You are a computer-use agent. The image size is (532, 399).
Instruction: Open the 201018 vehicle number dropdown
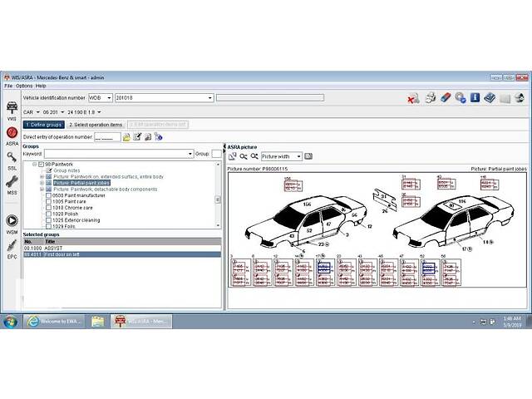[x=209, y=98]
